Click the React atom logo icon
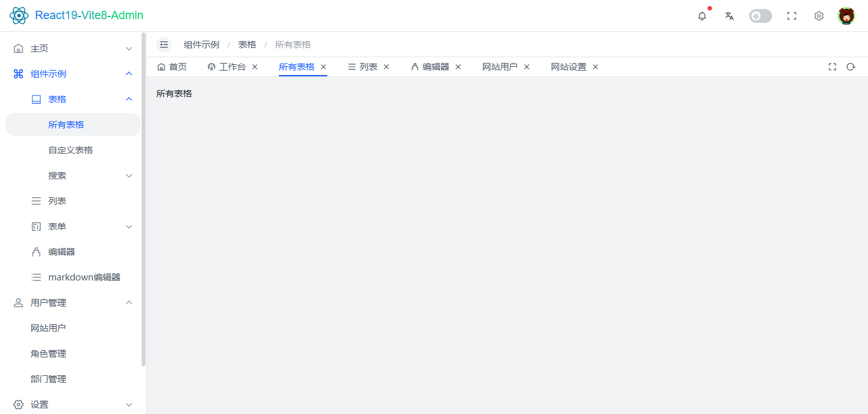The height and width of the screenshot is (414, 868). tap(19, 15)
